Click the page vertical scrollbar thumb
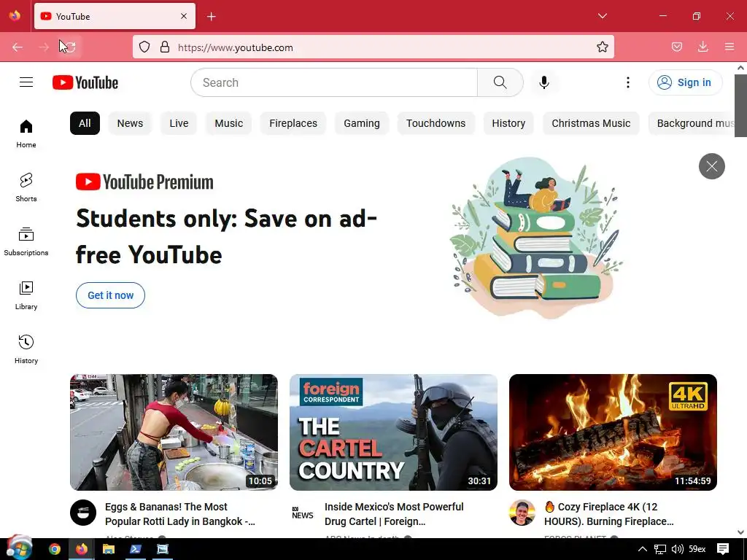 point(740,106)
